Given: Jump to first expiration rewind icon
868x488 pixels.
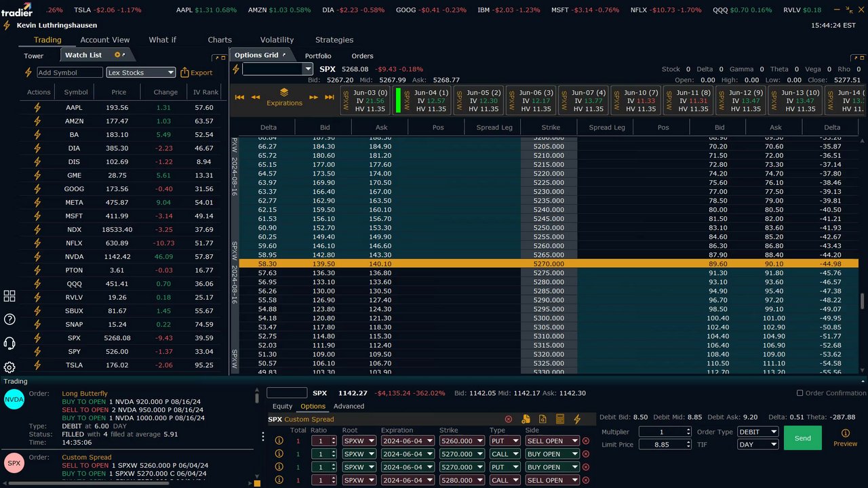Looking at the screenshot, I should 239,97.
